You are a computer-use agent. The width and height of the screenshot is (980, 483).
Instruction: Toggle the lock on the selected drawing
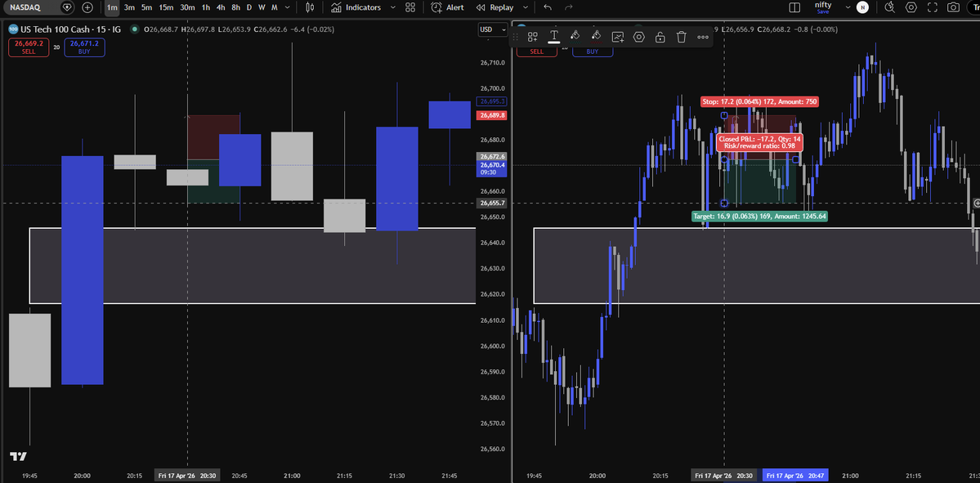pyautogui.click(x=660, y=37)
